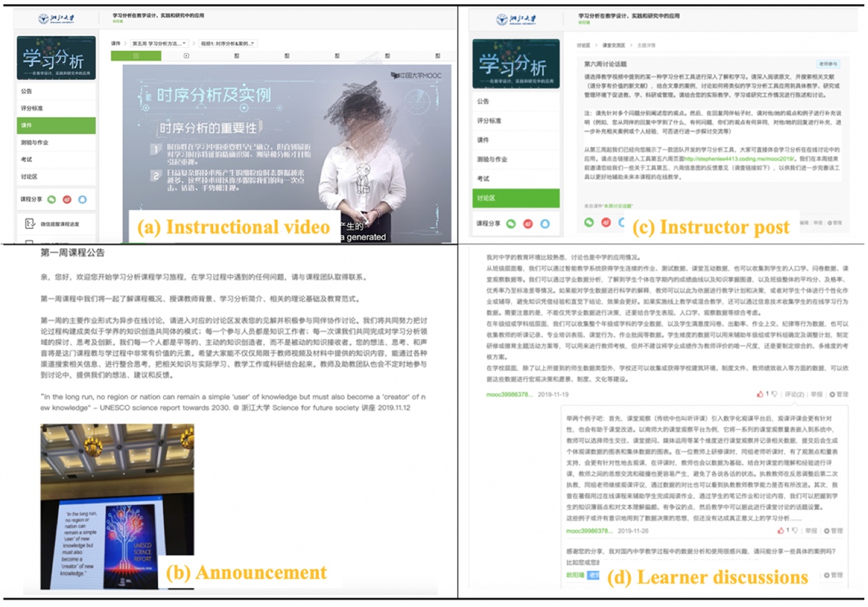Open 课件 in the instructor post page sidebar
The image size is (868, 607).
coord(516,139)
